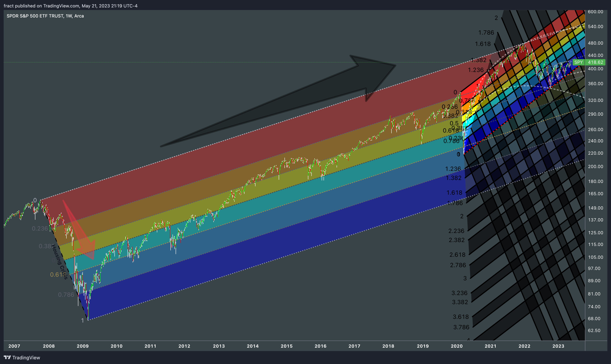
Task: Click the 2009 label on the time axis
Action: pos(83,346)
